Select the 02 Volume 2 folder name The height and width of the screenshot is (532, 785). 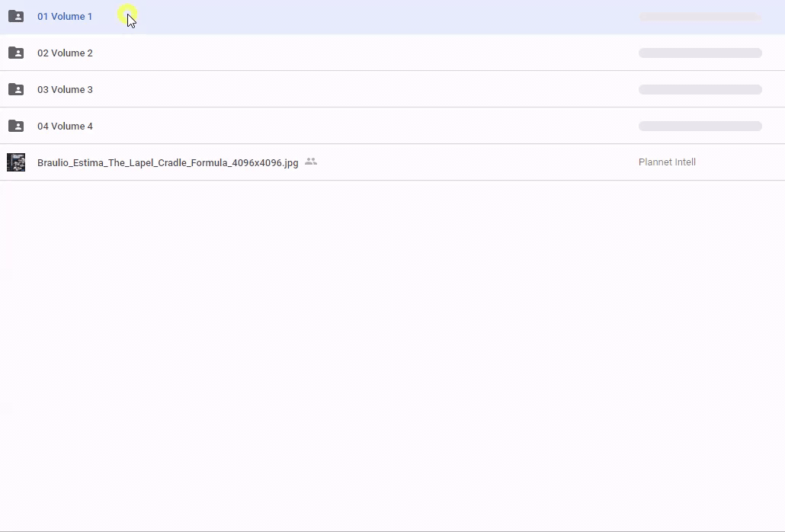coord(65,53)
